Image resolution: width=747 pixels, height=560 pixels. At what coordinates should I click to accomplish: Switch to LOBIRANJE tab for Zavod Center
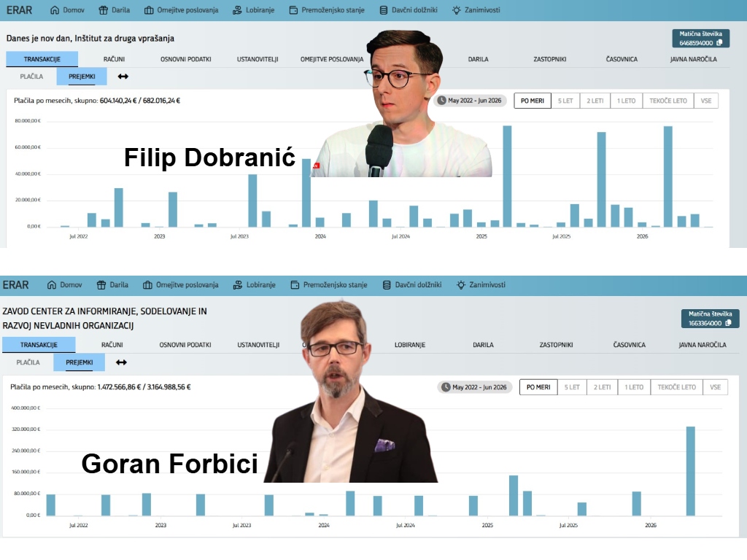point(410,345)
